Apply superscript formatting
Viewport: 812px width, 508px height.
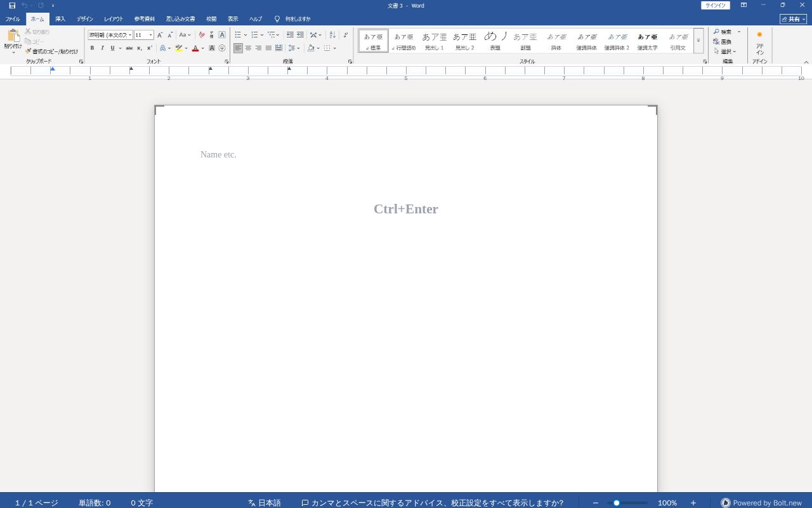(150, 48)
